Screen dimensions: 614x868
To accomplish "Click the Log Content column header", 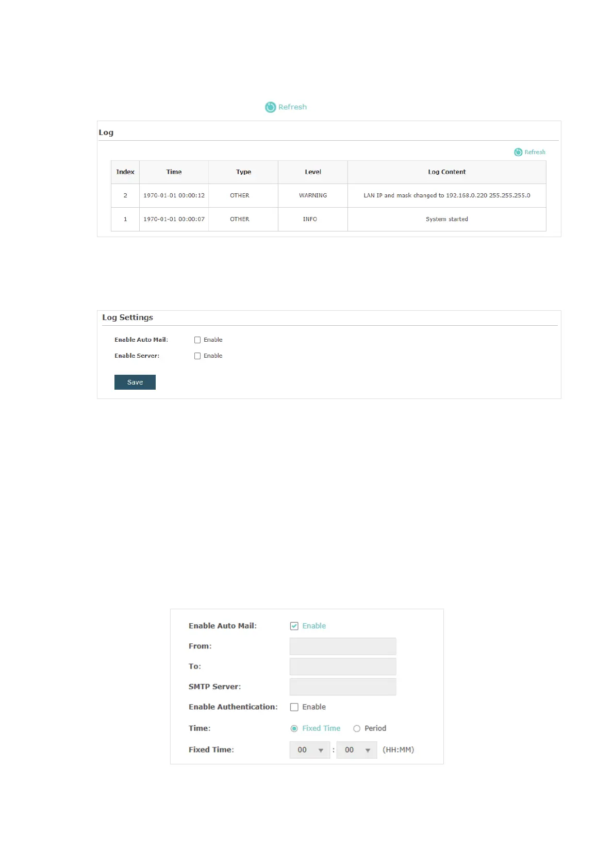I will click(x=447, y=172).
